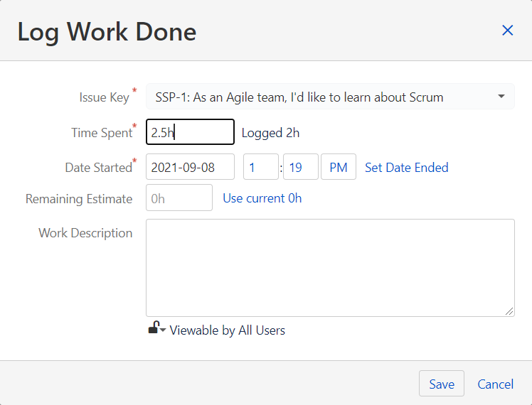Select the hour field showing 1

click(x=260, y=168)
